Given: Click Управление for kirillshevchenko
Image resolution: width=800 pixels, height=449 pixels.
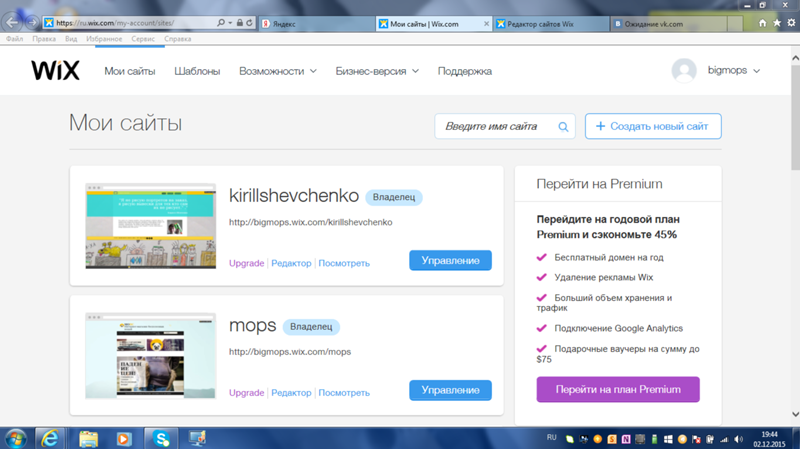Looking at the screenshot, I should point(451,260).
